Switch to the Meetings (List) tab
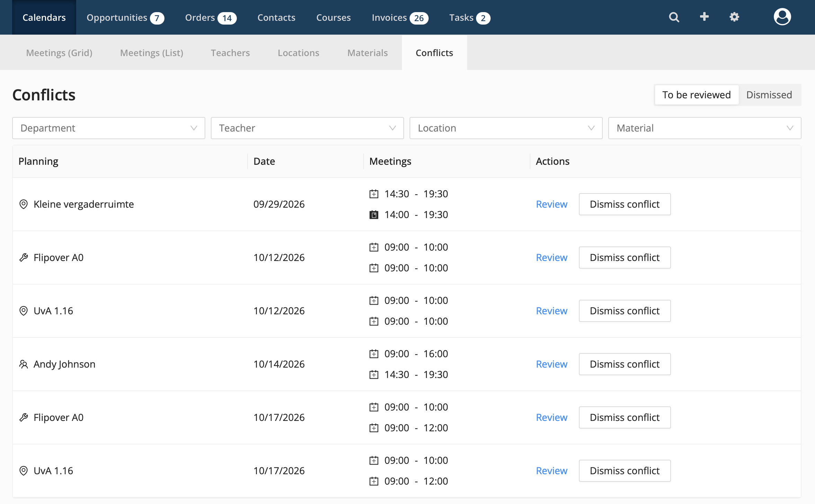The image size is (815, 504). point(152,53)
